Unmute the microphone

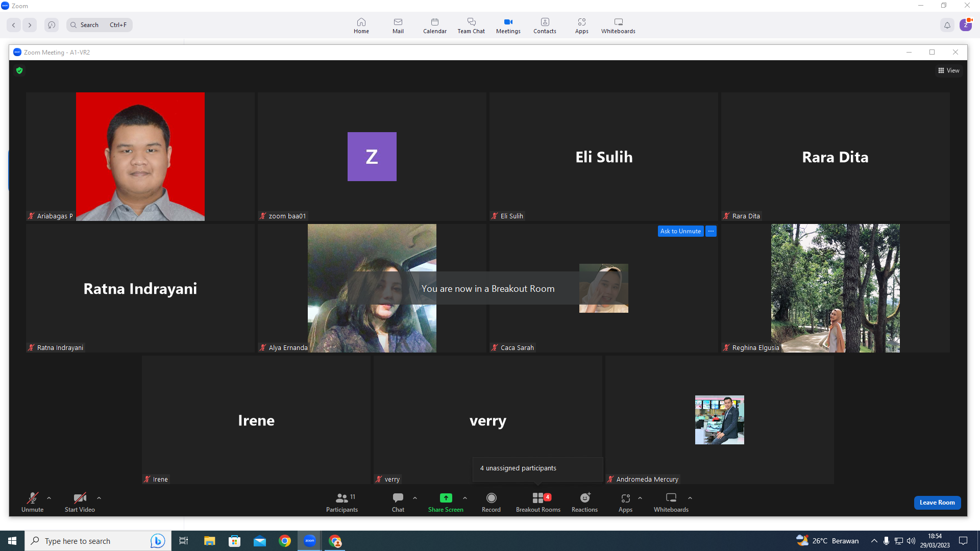32,503
